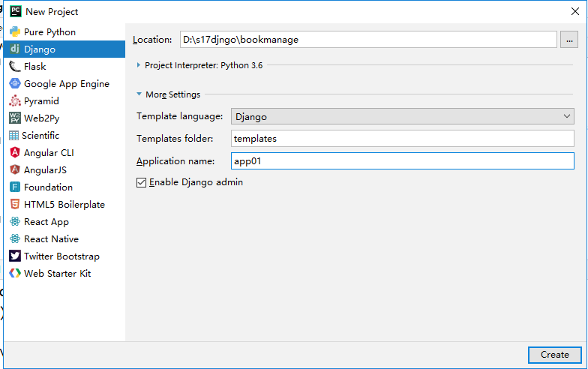The image size is (588, 369).
Task: Browse for location with ellipsis button
Action: pos(569,39)
